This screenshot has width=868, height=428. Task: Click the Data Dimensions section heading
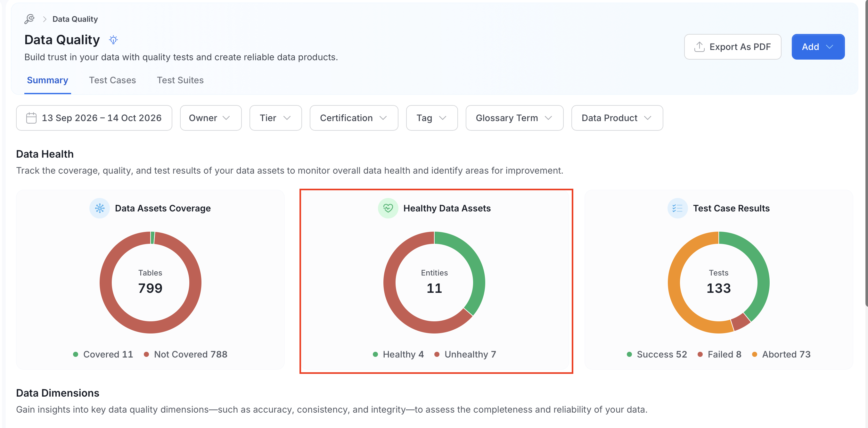pyautogui.click(x=58, y=393)
